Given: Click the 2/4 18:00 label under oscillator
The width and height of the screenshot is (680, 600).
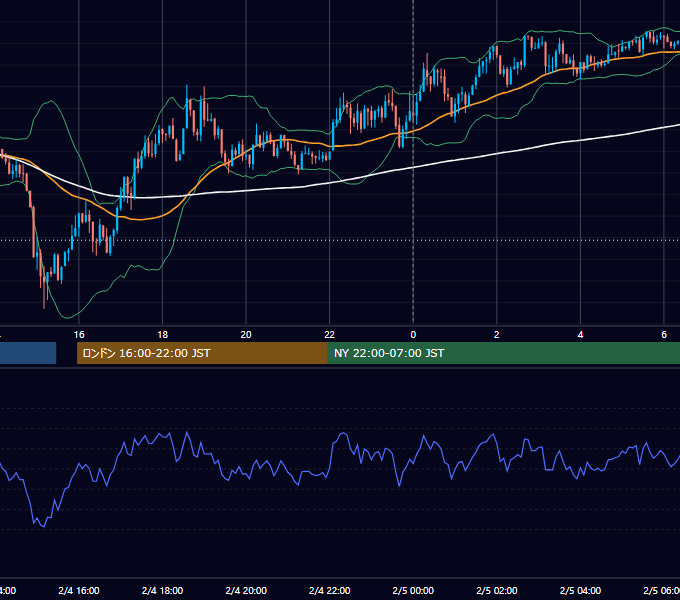Looking at the screenshot, I should click(162, 590).
